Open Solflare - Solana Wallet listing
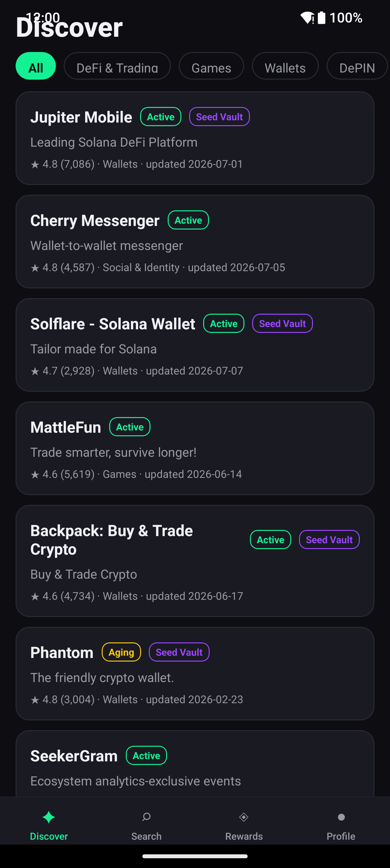390x868 pixels. 195,345
